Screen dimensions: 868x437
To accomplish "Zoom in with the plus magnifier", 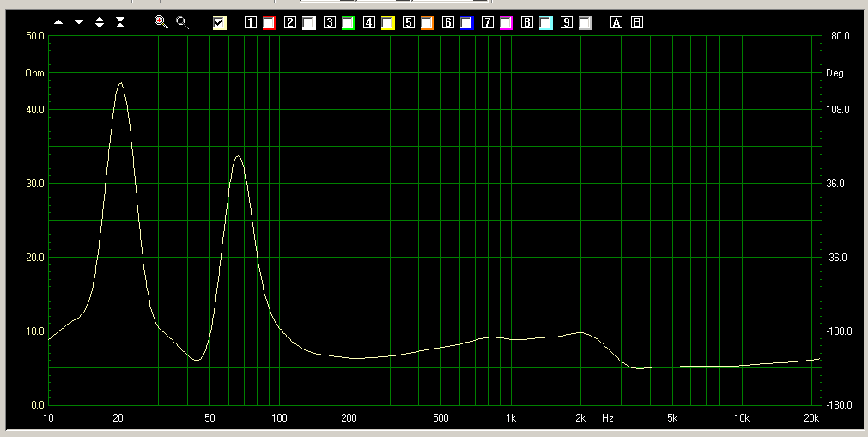I will click(161, 22).
